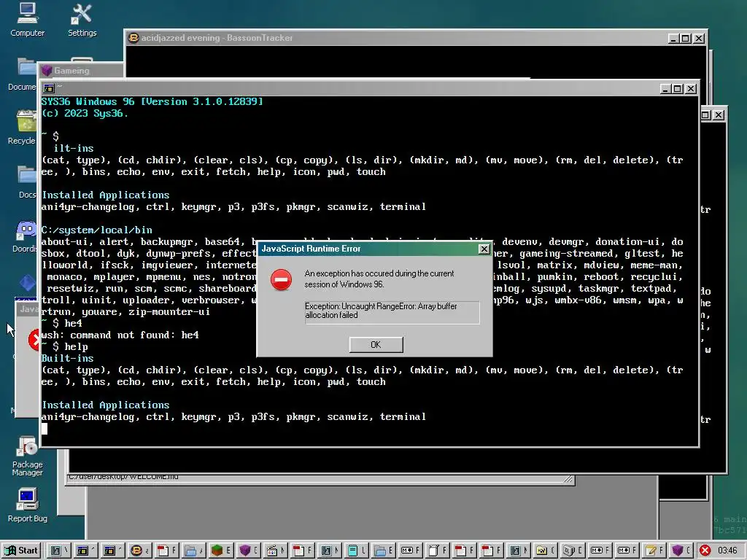This screenshot has width=747, height=560.
Task: Click 'wsh: command not found: he4' line
Action: click(120, 335)
